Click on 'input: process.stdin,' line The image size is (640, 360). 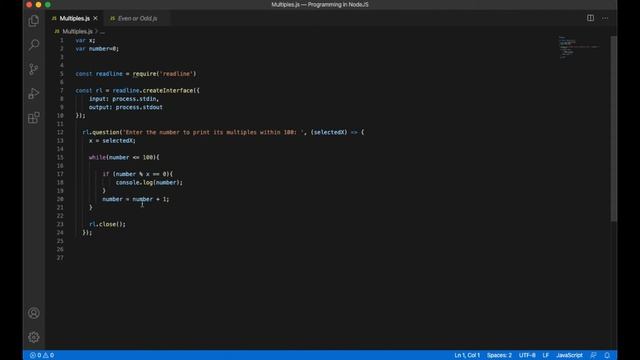(124, 99)
